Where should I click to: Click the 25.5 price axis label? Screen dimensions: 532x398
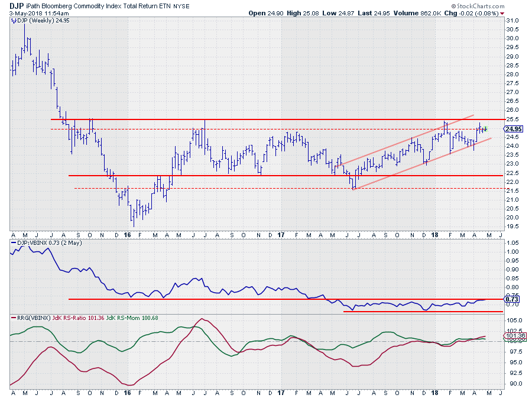(x=512, y=119)
